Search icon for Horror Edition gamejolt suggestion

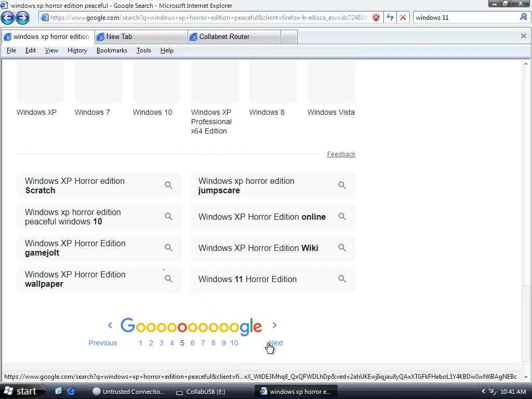(x=169, y=248)
